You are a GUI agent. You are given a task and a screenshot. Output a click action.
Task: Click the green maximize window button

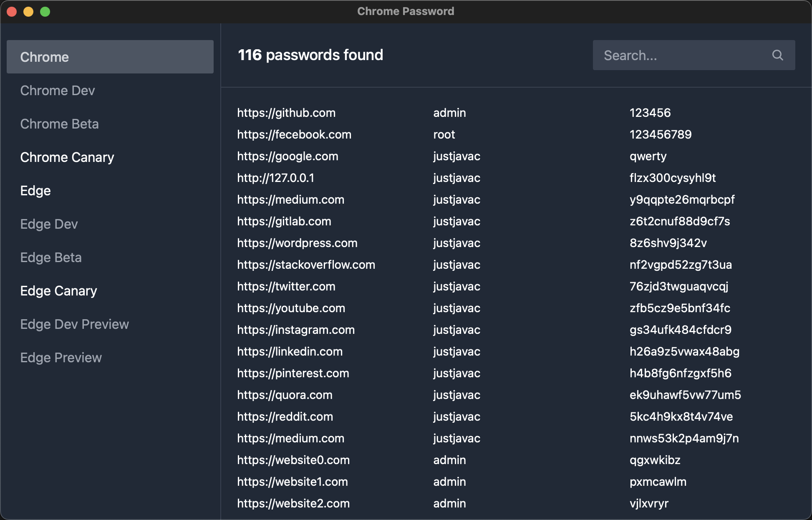coord(45,12)
